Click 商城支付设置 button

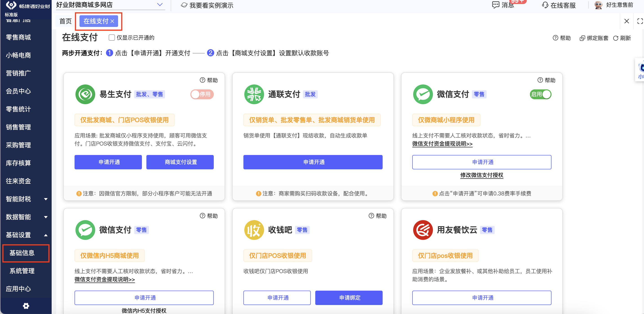click(x=180, y=162)
